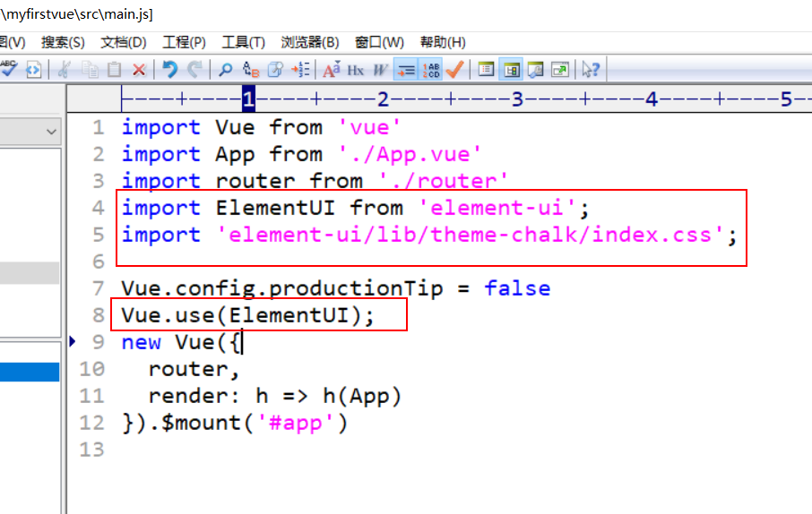Click the orange checkmark icon

point(455,69)
